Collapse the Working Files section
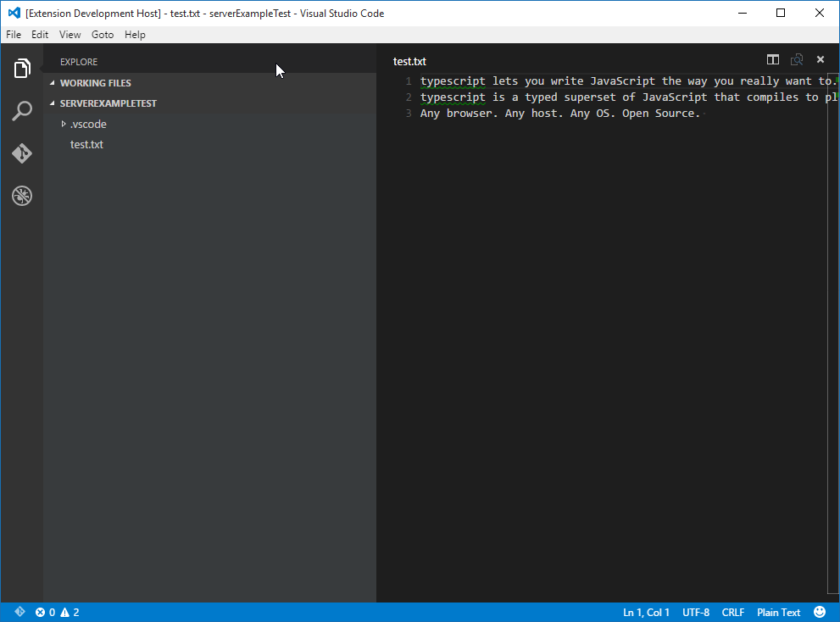The image size is (840, 622). [x=95, y=83]
